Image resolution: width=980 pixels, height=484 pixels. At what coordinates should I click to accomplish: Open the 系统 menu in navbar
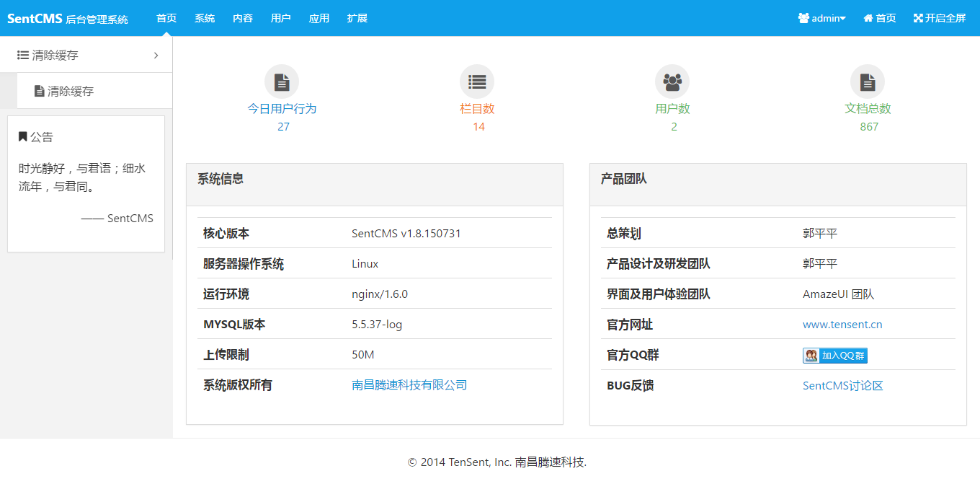[205, 18]
